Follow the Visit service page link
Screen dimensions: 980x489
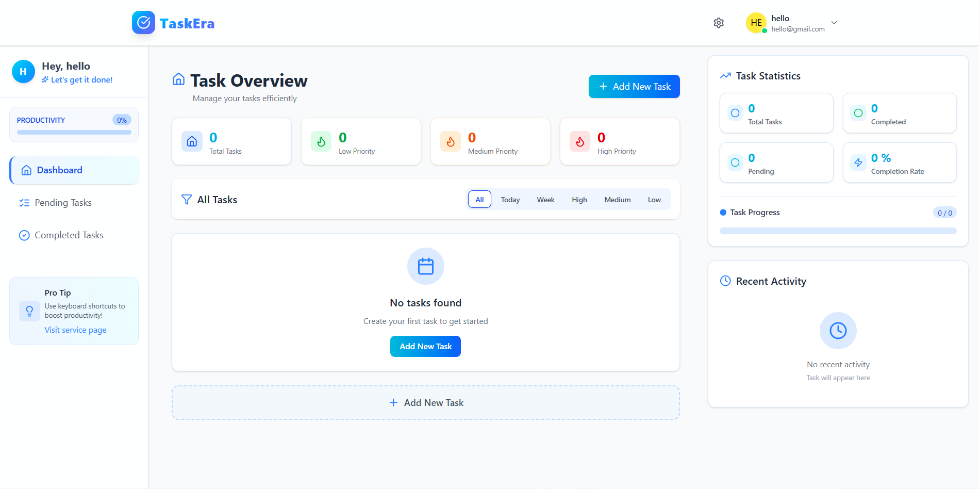point(75,330)
